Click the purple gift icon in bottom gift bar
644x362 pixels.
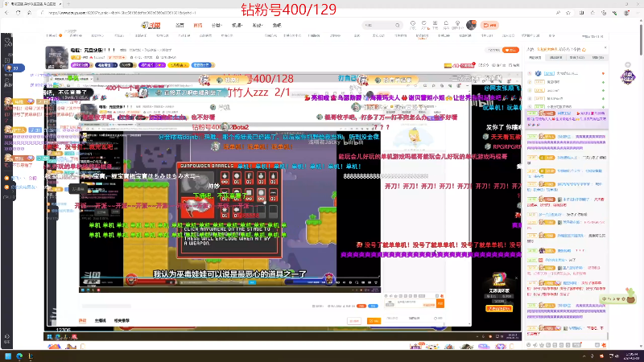(x=484, y=347)
